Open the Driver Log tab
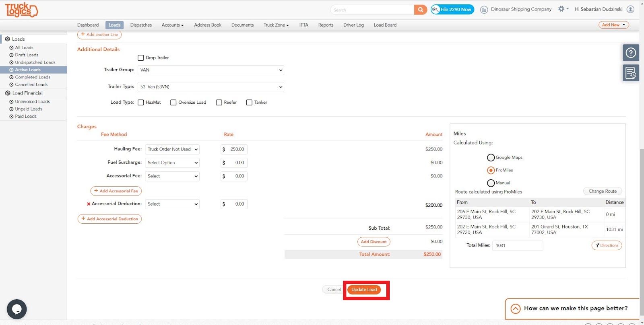Viewport: 644px width, 325px height. tap(353, 25)
